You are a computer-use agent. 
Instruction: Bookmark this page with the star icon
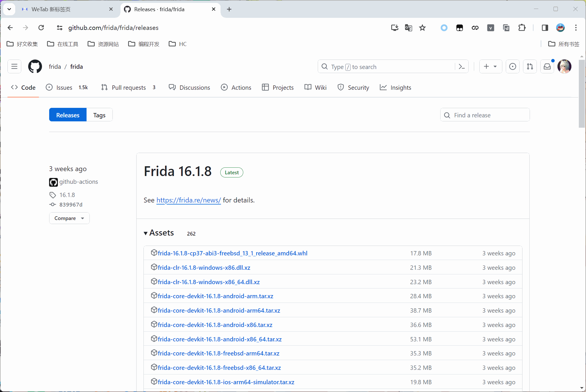[422, 28]
